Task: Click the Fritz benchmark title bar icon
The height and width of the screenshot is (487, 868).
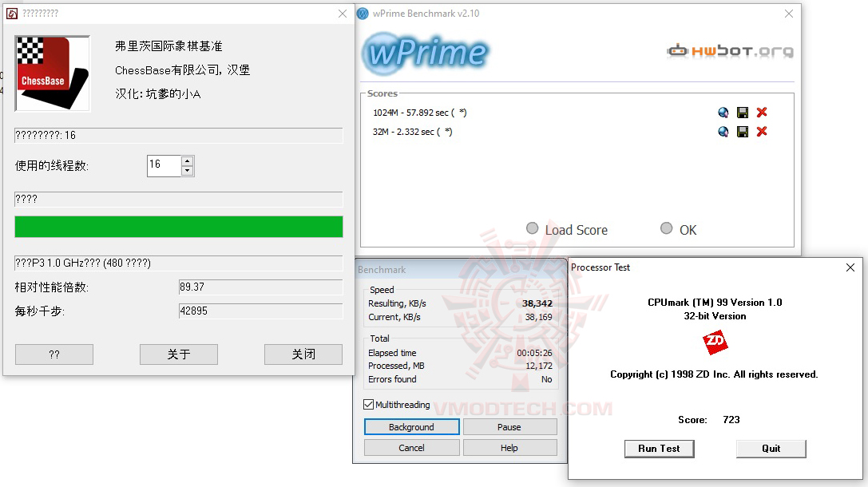Action: pyautogui.click(x=12, y=14)
